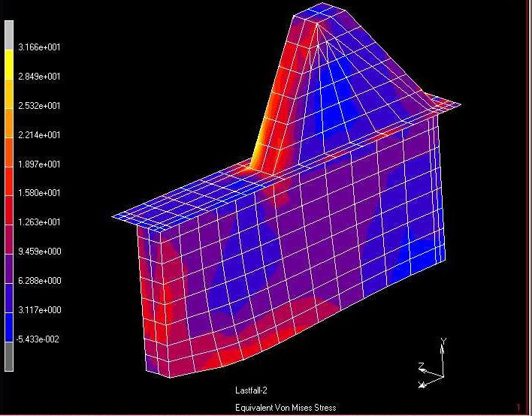Select the bottom dark gray legend band
This screenshot has height=416, width=532.
click(9, 357)
